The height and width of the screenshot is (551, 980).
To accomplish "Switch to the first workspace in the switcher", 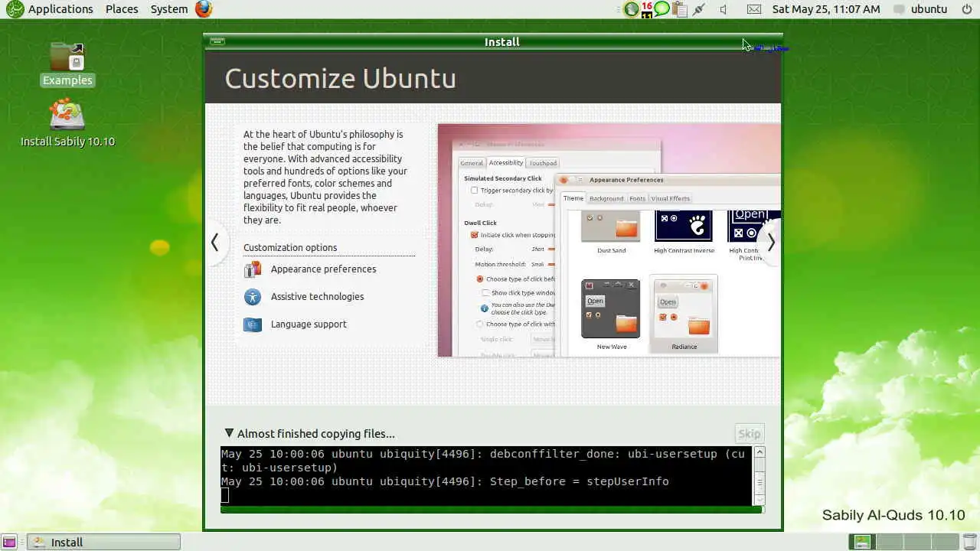I will (x=863, y=543).
